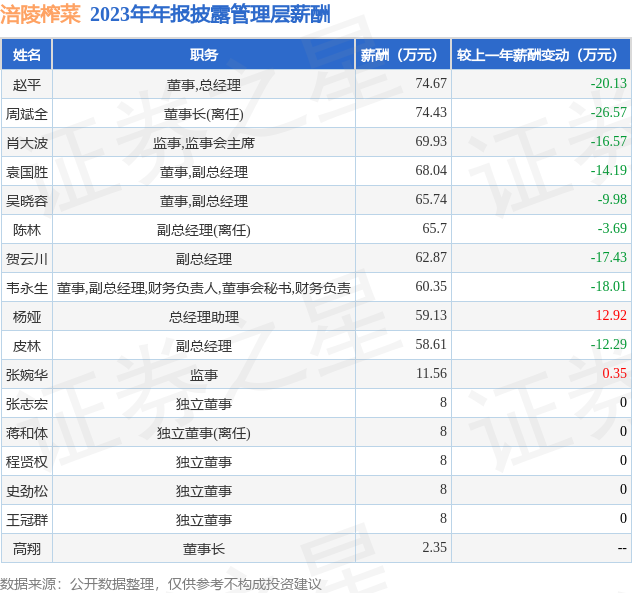Select the name cell 张志宏

point(27,404)
